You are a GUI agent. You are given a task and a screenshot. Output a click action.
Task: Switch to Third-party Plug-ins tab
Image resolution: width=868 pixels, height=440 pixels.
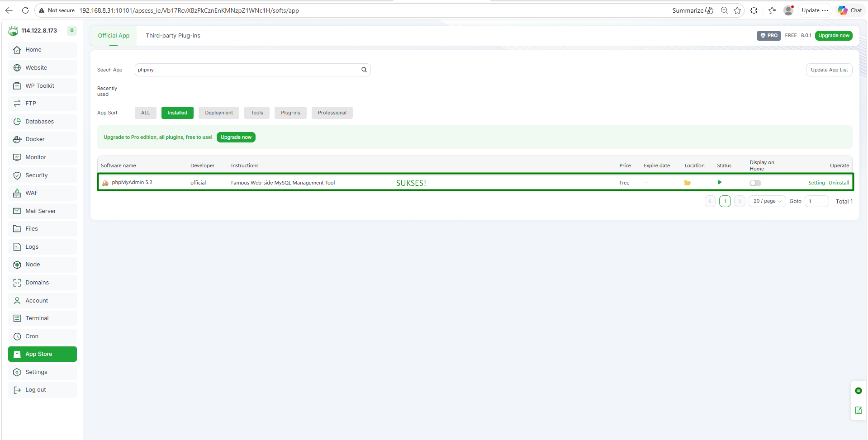pyautogui.click(x=173, y=36)
